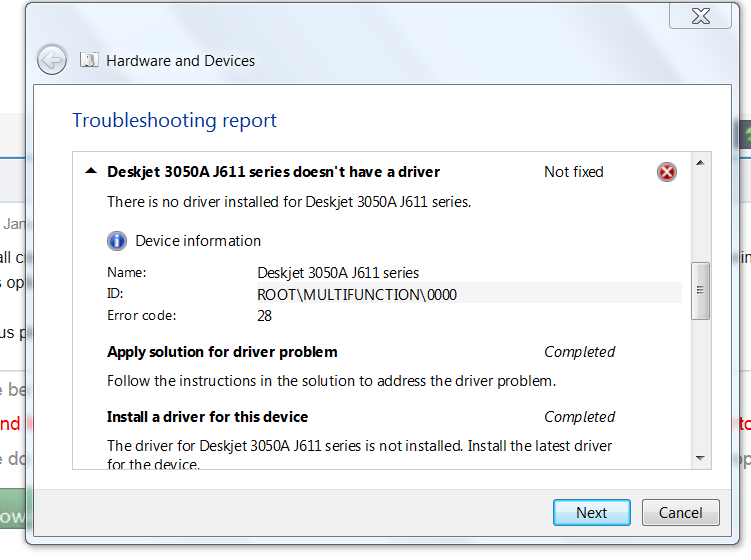Click 'Apply solution for driver problem' heading
The height and width of the screenshot is (560, 751).
click(x=222, y=352)
